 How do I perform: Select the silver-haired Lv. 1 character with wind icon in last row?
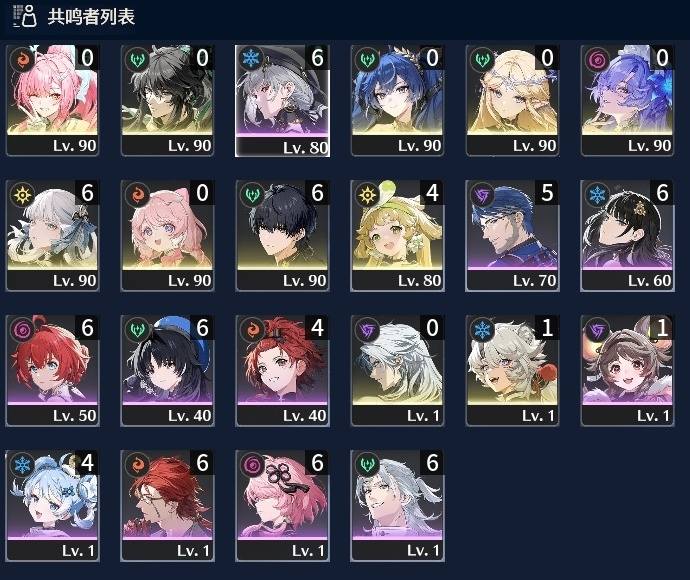pos(397,506)
